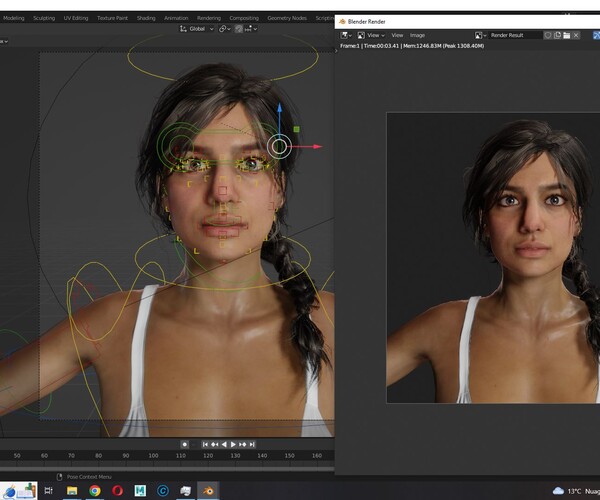Open the blue C app on taskbar
This screenshot has width=600, height=500.
[163, 490]
